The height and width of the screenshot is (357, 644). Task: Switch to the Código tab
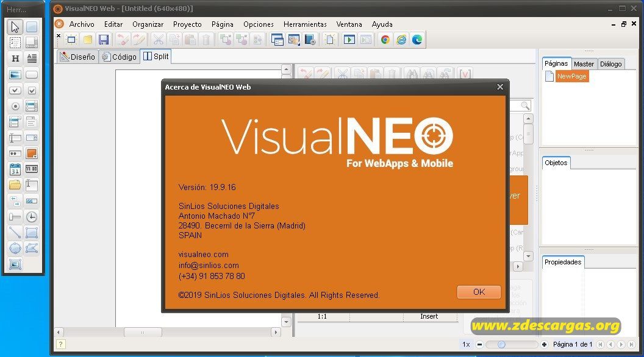[x=120, y=57]
